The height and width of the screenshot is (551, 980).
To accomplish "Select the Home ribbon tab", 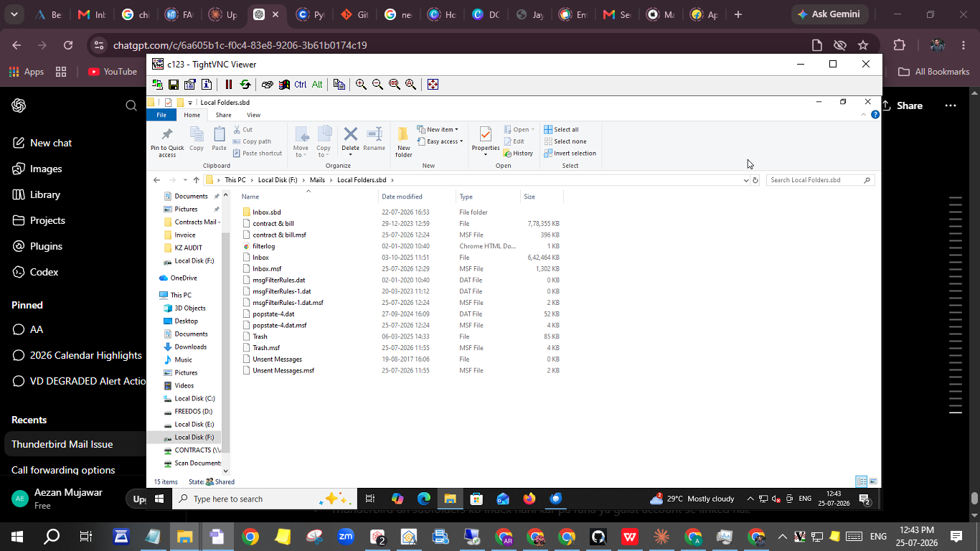I will point(192,115).
